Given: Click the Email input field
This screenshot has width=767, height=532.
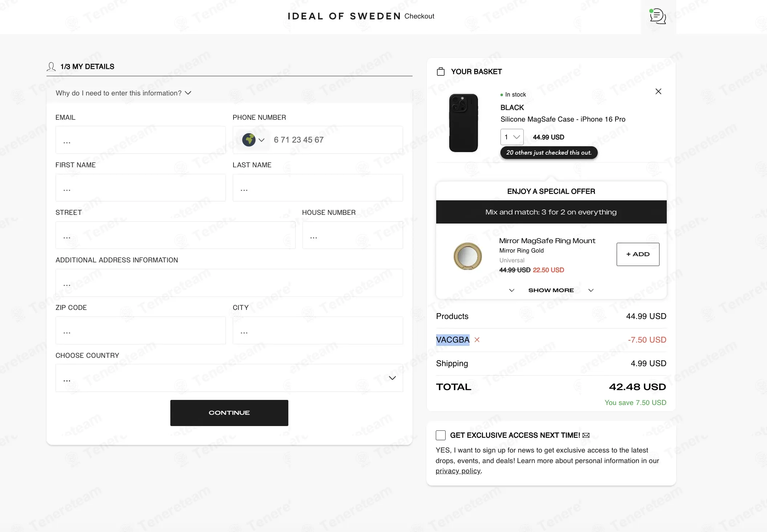Looking at the screenshot, I should coord(141,140).
